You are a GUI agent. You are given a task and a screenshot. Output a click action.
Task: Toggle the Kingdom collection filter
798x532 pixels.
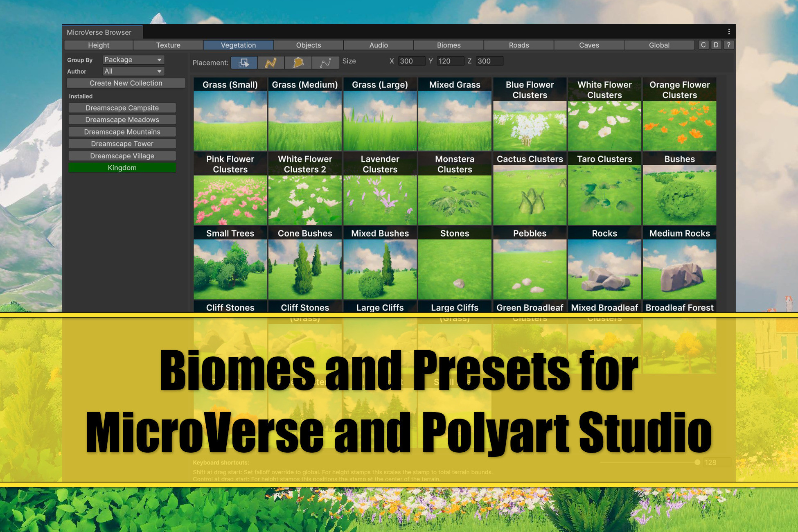pos(122,167)
